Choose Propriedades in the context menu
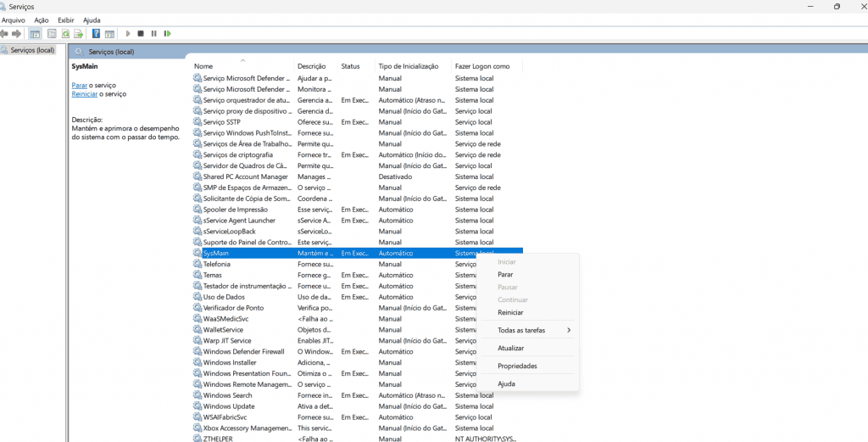The height and width of the screenshot is (442, 868). click(x=517, y=366)
